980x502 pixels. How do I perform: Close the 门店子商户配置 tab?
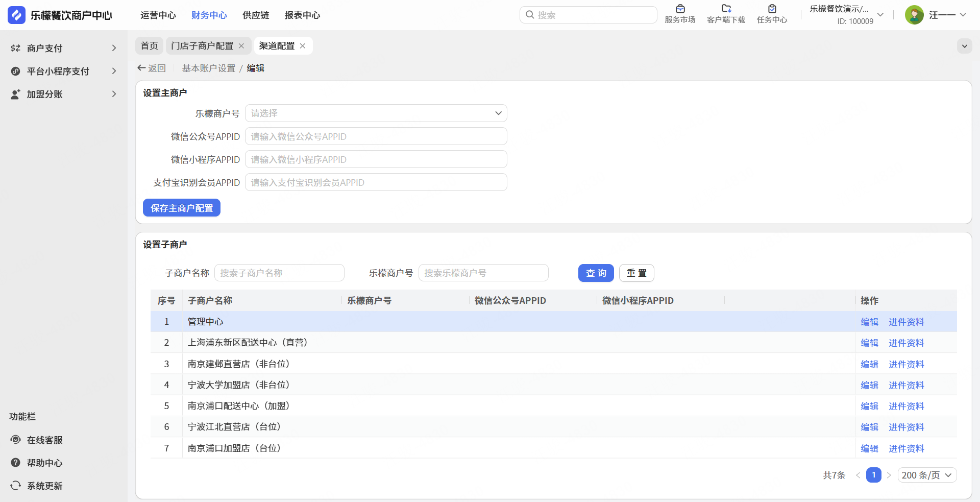(241, 46)
